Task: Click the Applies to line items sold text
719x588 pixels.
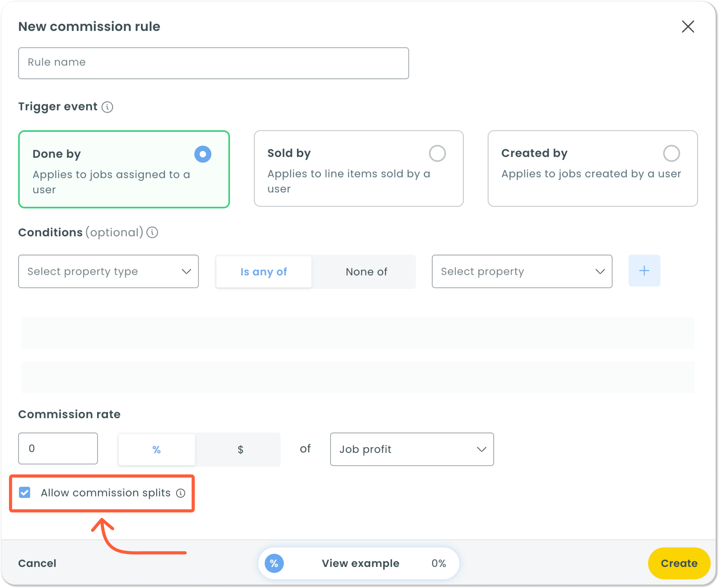Action: (349, 181)
